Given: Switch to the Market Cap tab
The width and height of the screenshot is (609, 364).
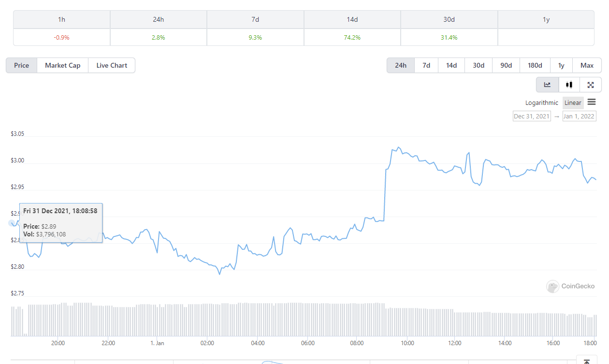Looking at the screenshot, I should click(x=62, y=65).
